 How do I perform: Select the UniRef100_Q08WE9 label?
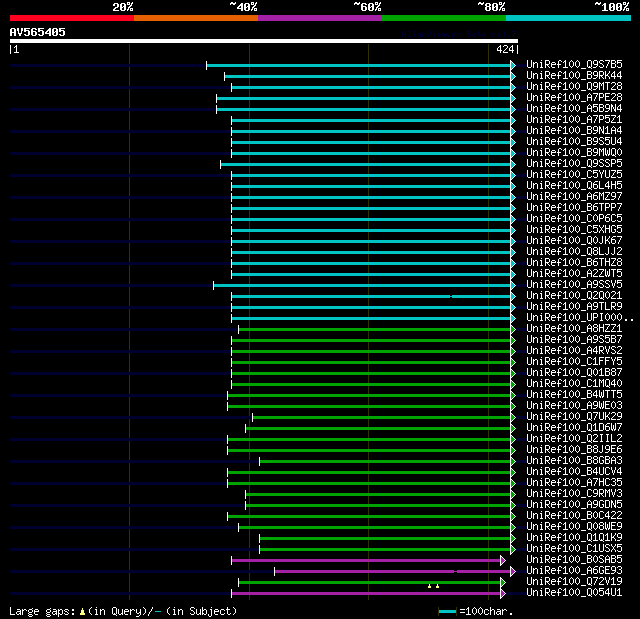[574, 527]
